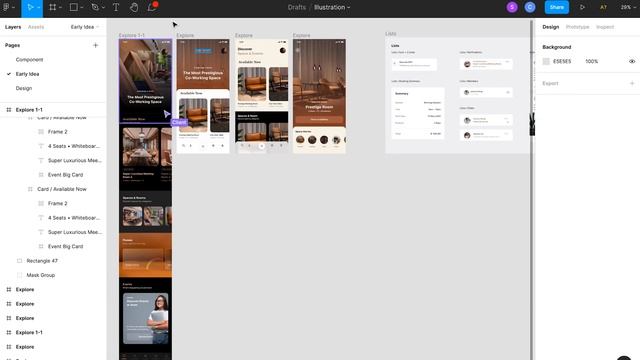This screenshot has height=360, width=640.
Task: Click the blue C user avatar
Action: point(530,7)
